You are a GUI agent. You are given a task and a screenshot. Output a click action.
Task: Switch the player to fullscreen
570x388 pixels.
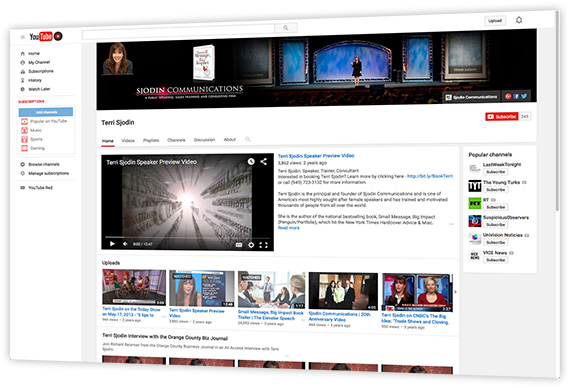pos(264,245)
